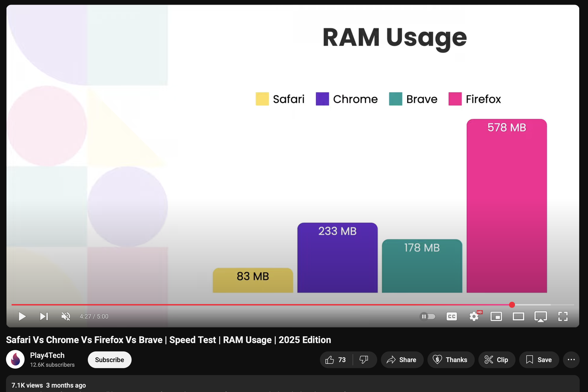Save video to a playlist
This screenshot has height=392, width=588.
[x=539, y=360]
